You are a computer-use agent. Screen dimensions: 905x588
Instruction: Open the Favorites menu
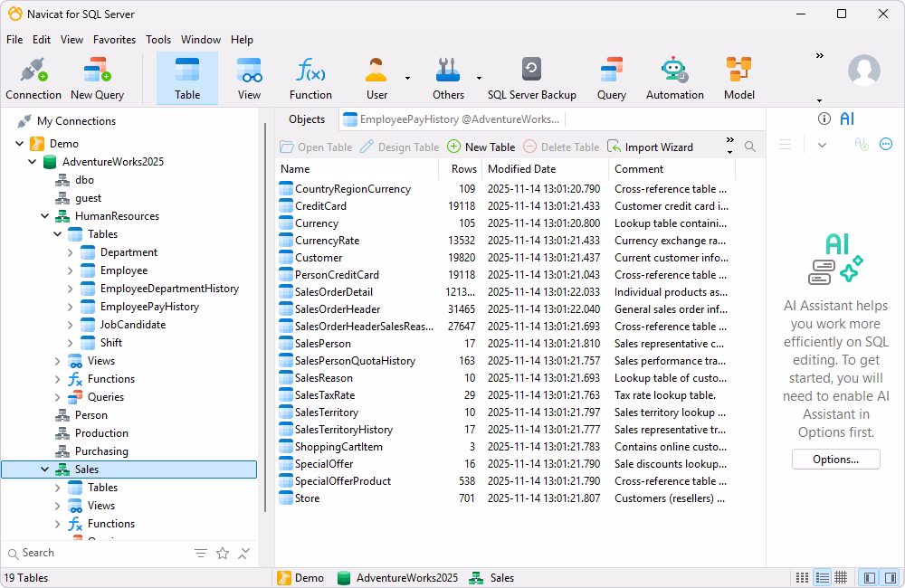point(114,39)
